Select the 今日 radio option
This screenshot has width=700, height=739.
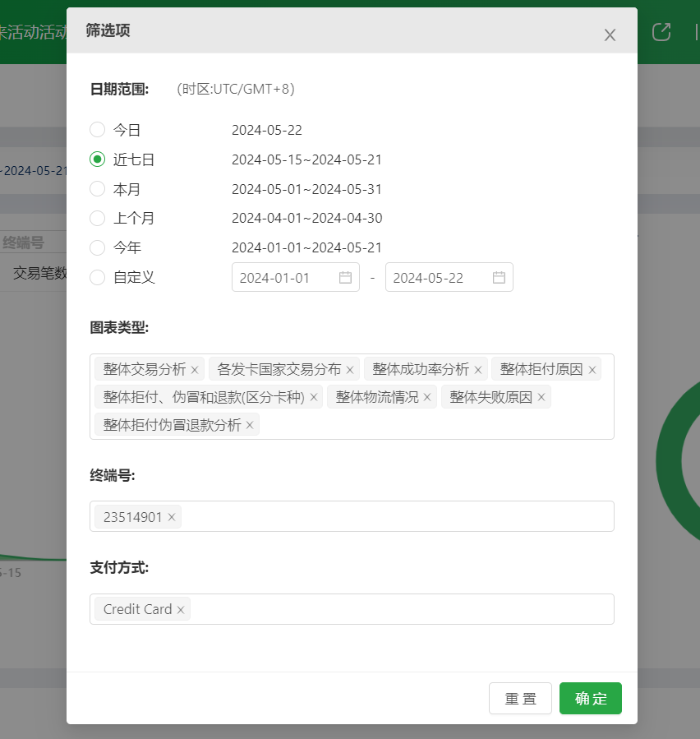pyautogui.click(x=98, y=130)
